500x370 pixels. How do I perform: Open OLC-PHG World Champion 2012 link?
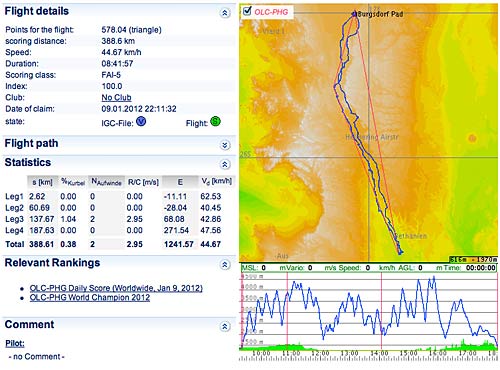tap(90, 297)
